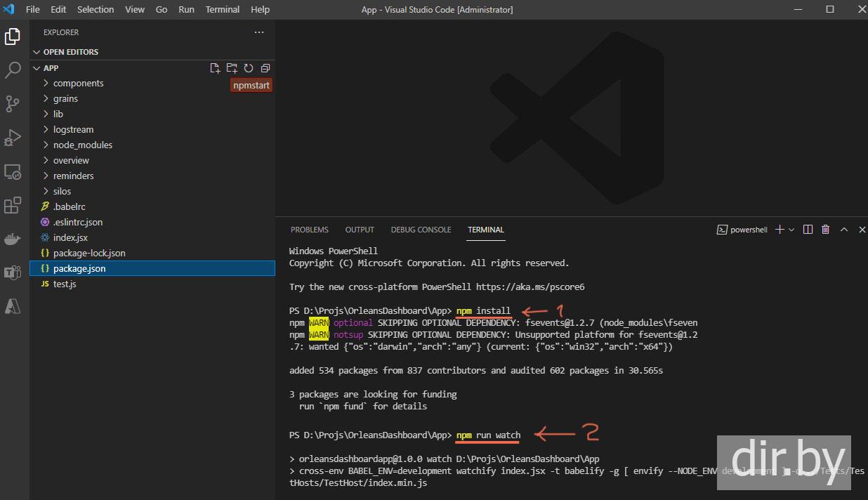The image size is (868, 500).
Task: Maximize the panel size with chevron
Action: tap(844, 230)
